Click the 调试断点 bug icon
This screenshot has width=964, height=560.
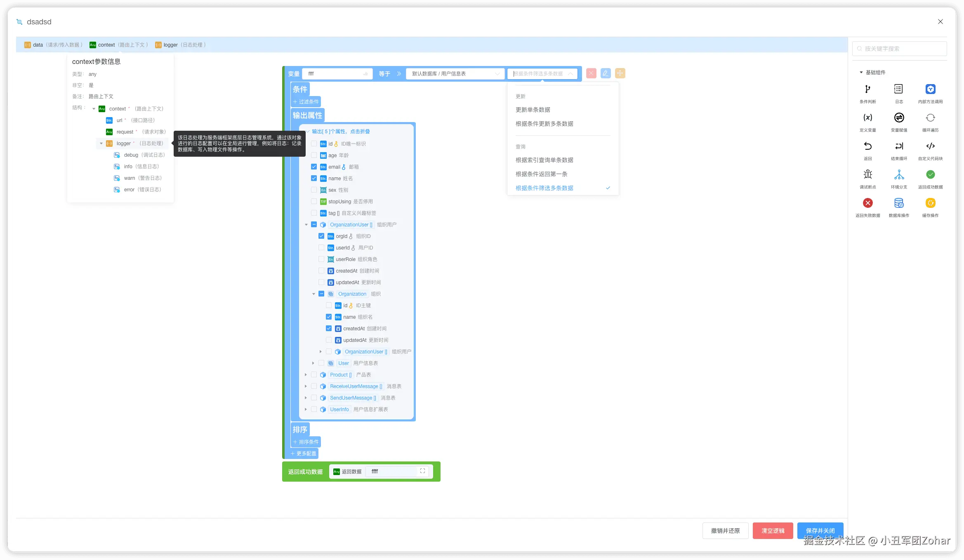pos(867,175)
